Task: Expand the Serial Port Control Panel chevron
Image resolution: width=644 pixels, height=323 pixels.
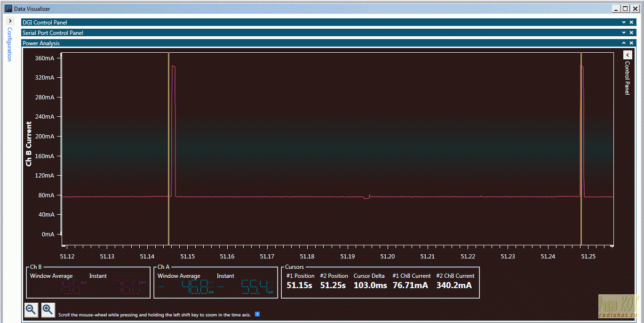Action: point(624,32)
